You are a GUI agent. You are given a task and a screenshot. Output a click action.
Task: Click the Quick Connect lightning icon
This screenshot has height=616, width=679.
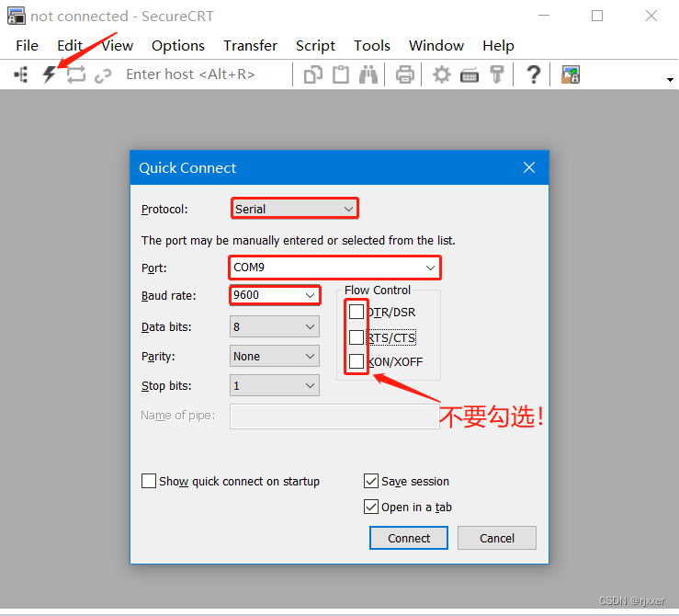point(50,74)
